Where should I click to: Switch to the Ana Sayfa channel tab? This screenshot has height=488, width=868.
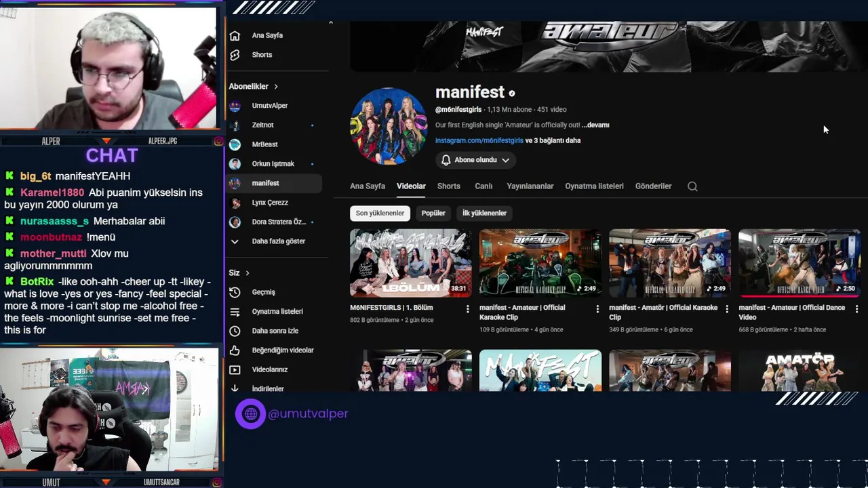368,186
